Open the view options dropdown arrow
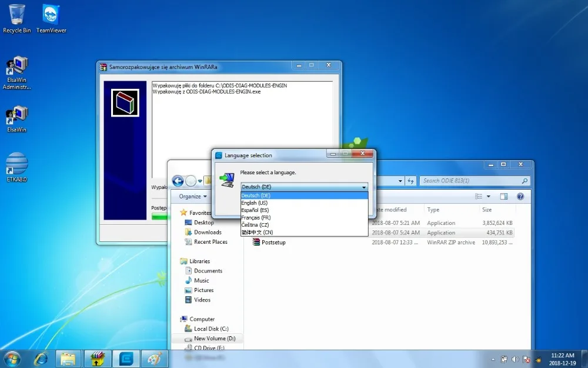Image resolution: width=588 pixels, height=368 pixels. click(x=488, y=197)
